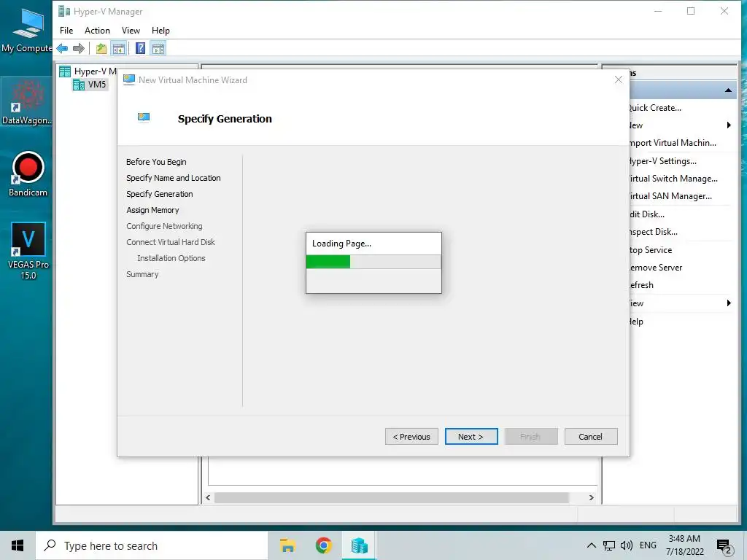
Task: Click the taskbar search box
Action: pos(152,545)
